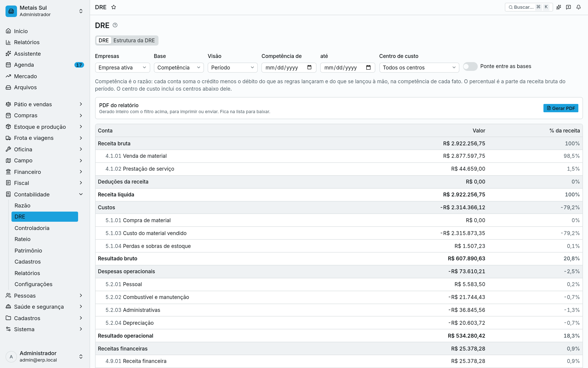Viewport: 588px width, 368px height.
Task: Click the Competência de date input
Action: click(x=289, y=67)
